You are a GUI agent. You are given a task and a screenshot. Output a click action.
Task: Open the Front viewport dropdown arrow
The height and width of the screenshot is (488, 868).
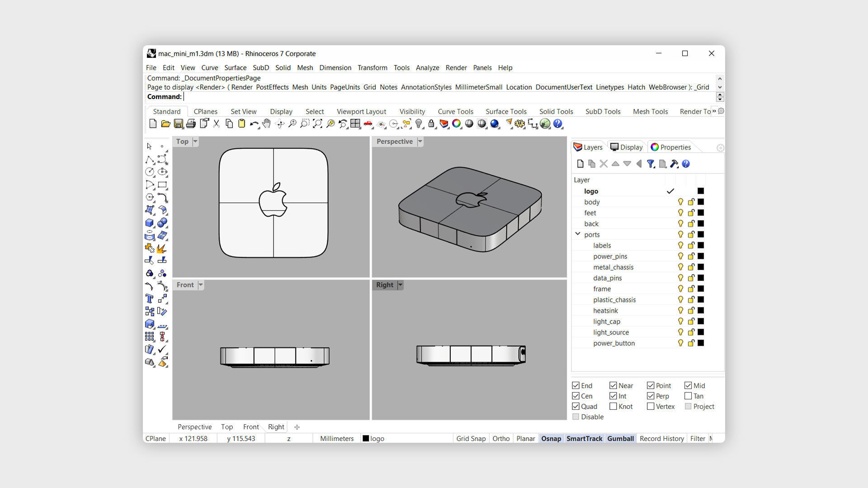[201, 285]
